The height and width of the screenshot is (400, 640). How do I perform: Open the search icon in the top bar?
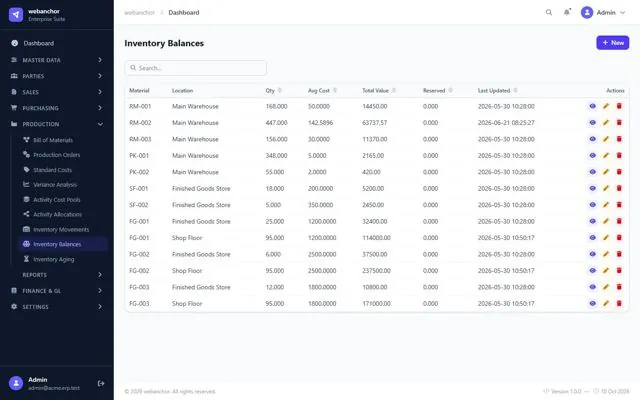[549, 12]
